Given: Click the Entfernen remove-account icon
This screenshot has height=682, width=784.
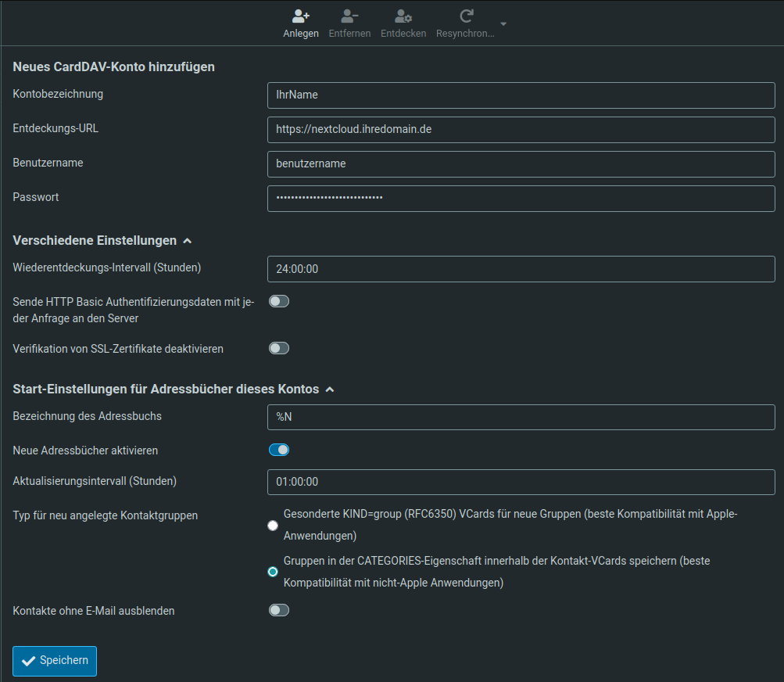Looking at the screenshot, I should (349, 16).
